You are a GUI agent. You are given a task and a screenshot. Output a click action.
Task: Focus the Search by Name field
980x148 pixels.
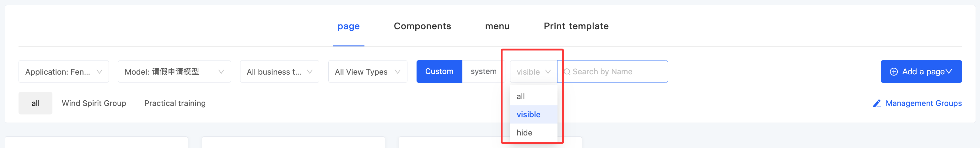click(x=616, y=71)
